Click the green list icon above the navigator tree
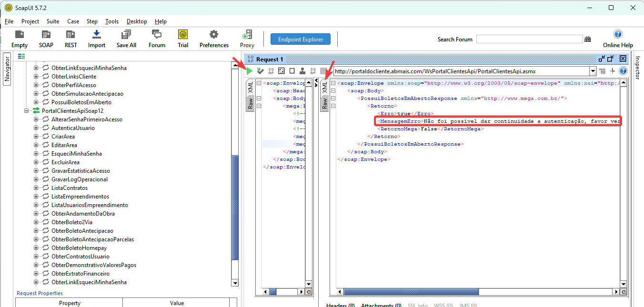The image size is (644, 307). 21,56
